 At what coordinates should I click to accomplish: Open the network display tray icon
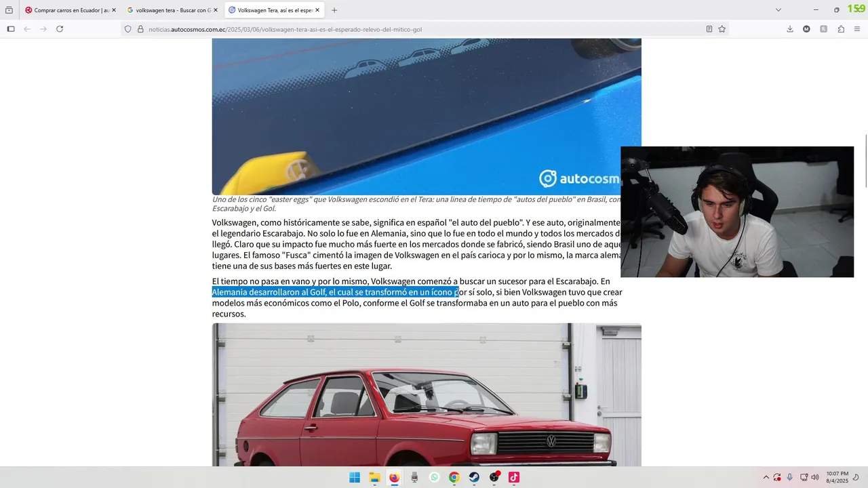[804, 477]
